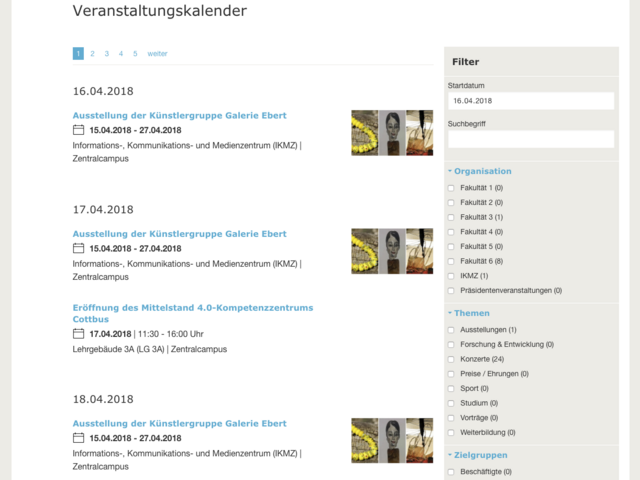Select the Fakultät 6 (8) checkbox
This screenshot has width=640, height=480.
pos(451,261)
